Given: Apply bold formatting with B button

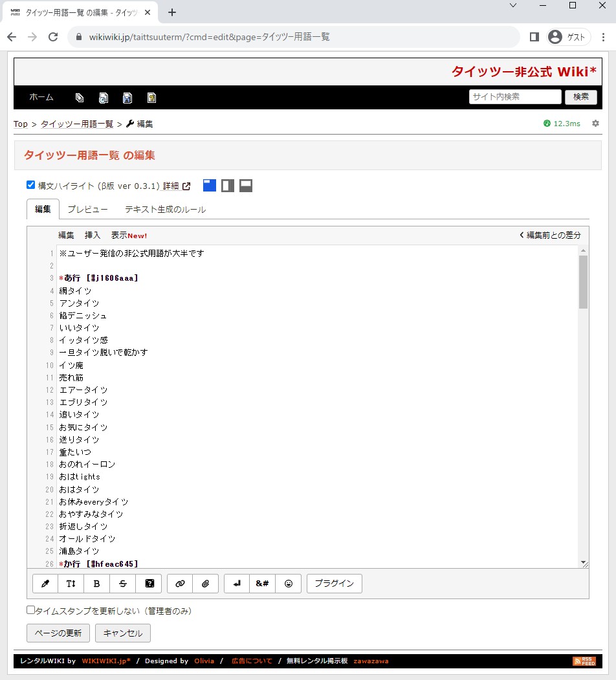Looking at the screenshot, I should (97, 584).
